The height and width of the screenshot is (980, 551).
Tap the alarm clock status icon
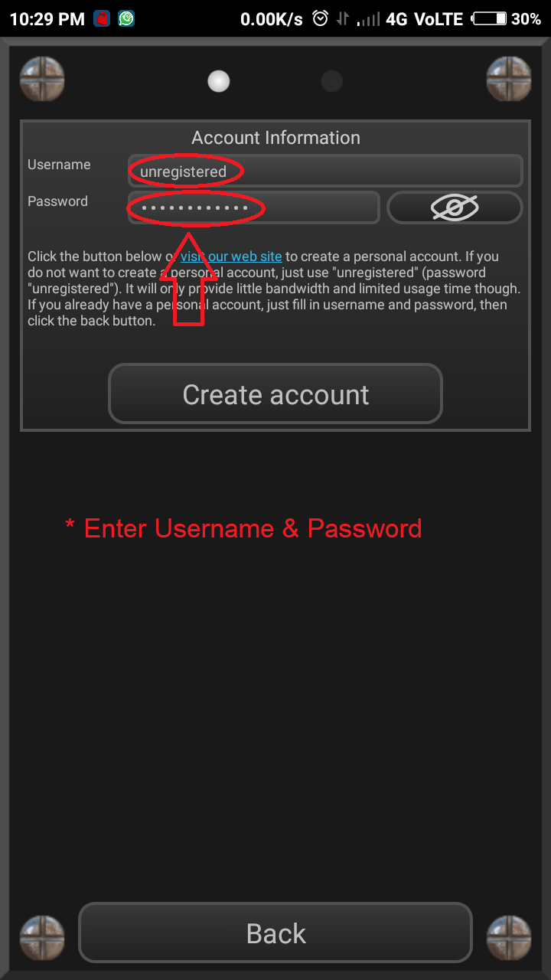[x=321, y=18]
